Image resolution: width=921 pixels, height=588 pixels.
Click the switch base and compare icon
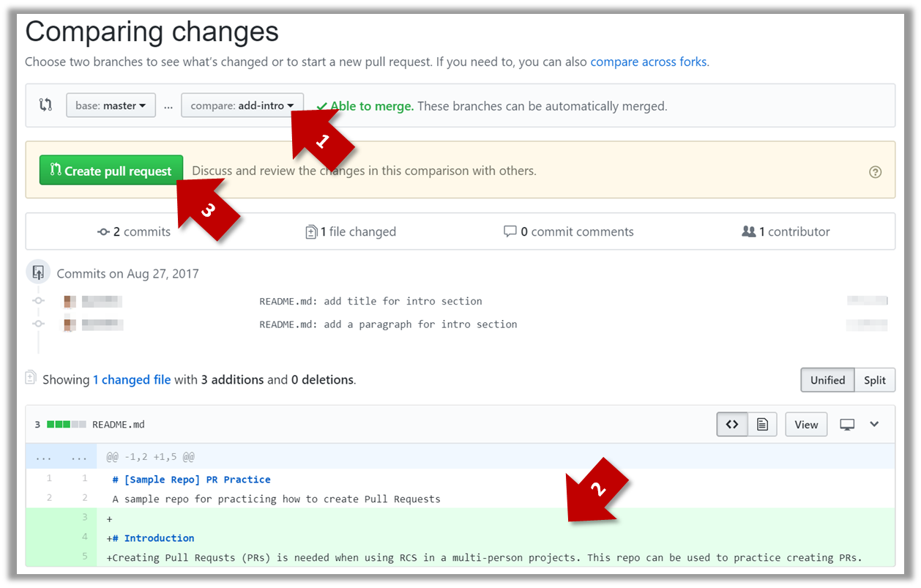(x=45, y=105)
